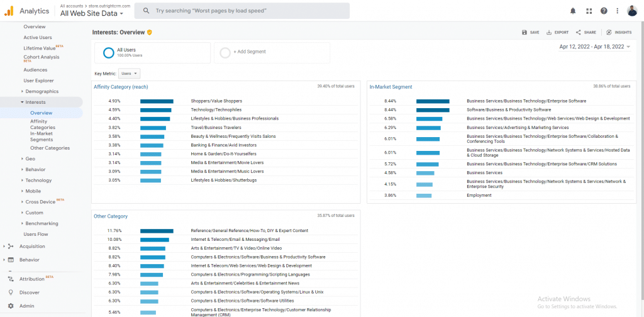Open the Insights panel icon
This screenshot has width=644, height=317.
609,32
